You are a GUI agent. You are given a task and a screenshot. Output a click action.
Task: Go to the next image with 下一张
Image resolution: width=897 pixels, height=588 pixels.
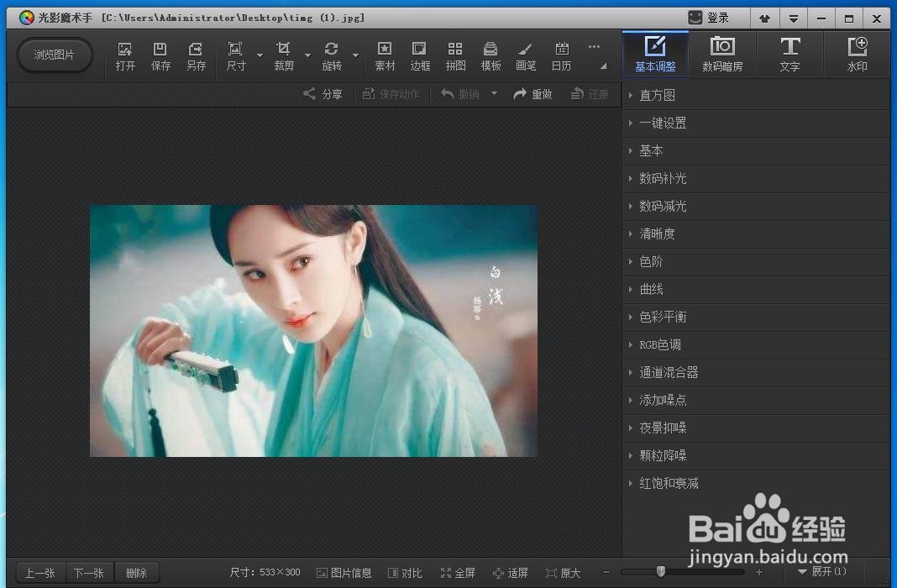(x=89, y=573)
